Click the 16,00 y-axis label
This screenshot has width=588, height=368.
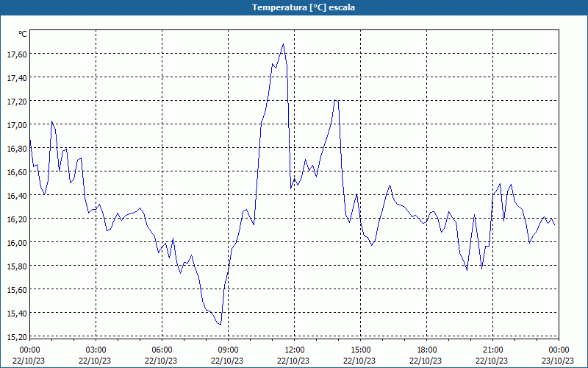[17, 242]
